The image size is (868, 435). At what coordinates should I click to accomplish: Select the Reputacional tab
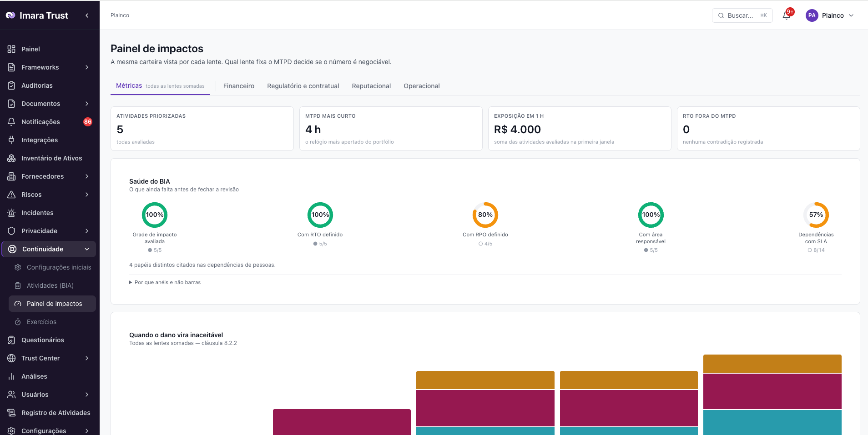[371, 86]
